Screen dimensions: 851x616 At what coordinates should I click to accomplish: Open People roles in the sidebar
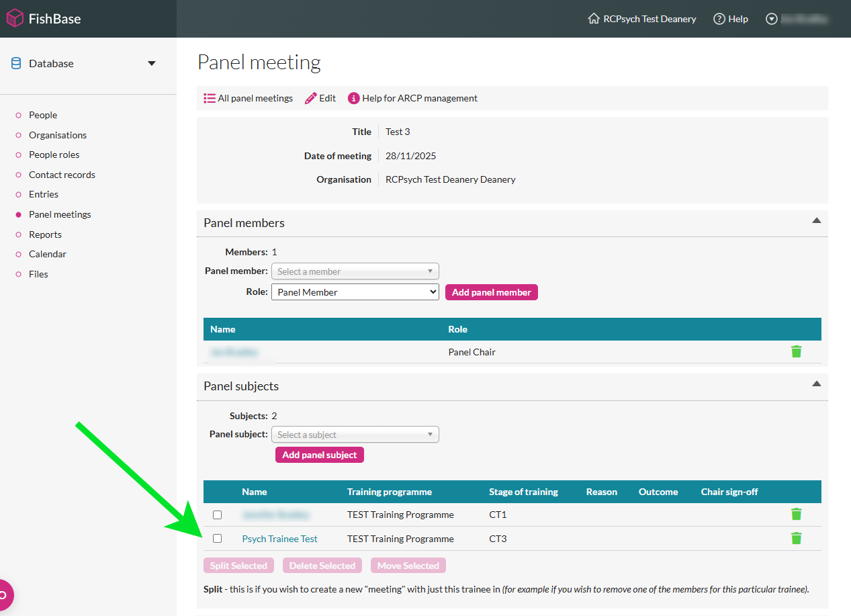pos(54,155)
